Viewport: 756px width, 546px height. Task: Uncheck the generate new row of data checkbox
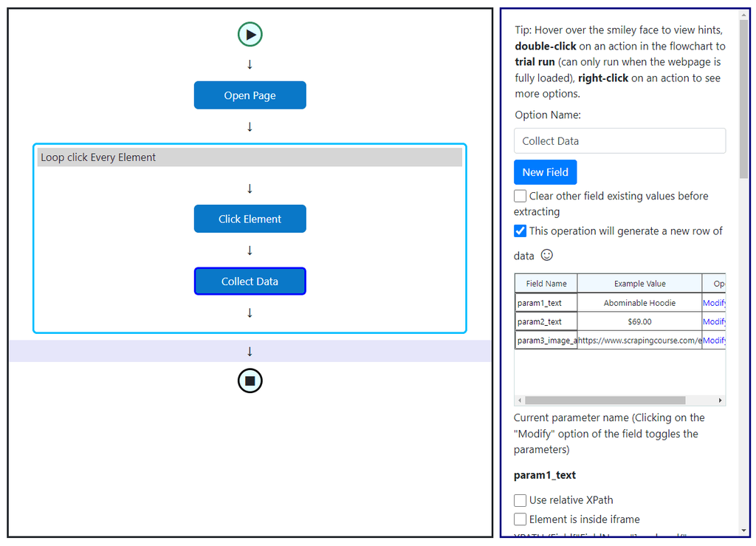(520, 231)
